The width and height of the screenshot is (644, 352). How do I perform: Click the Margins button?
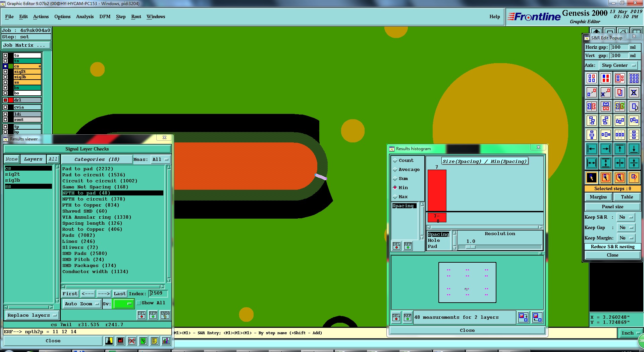(x=598, y=197)
